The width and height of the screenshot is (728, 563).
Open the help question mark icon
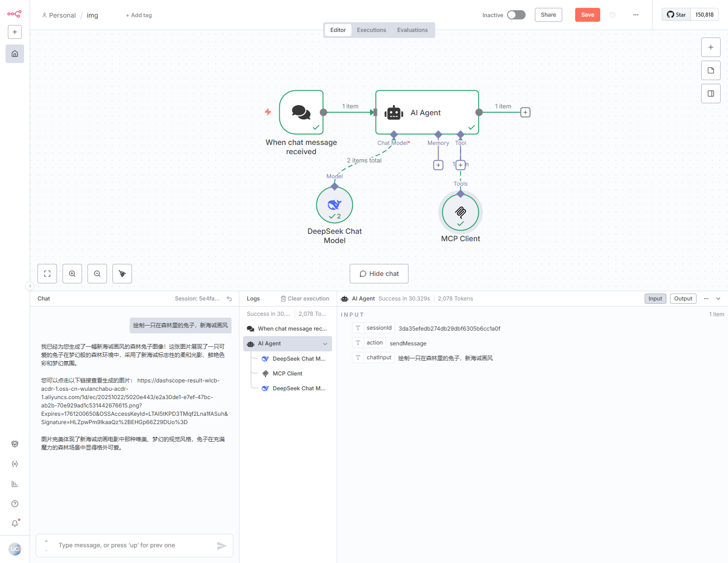15,504
